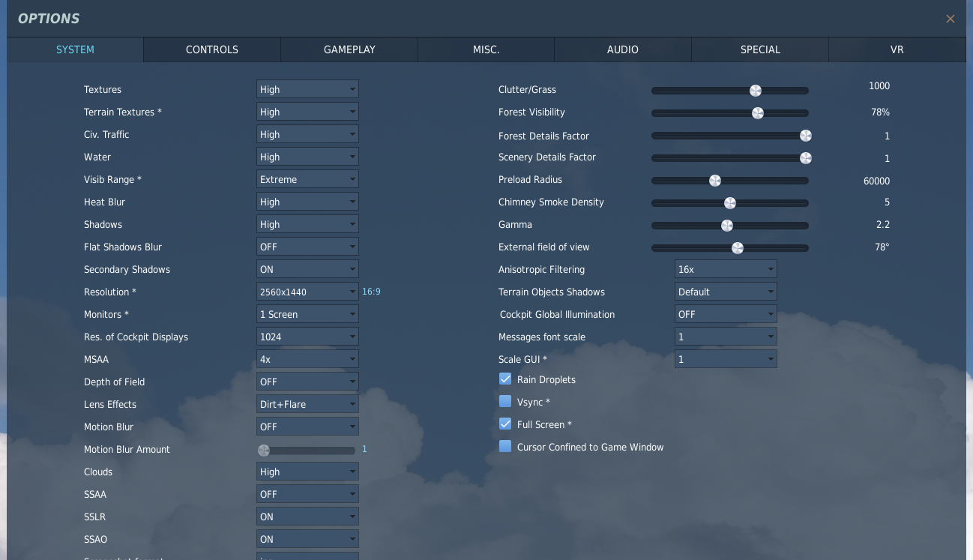The image size is (973, 560).
Task: Open the Depth of Field dropdown
Action: [x=307, y=382]
